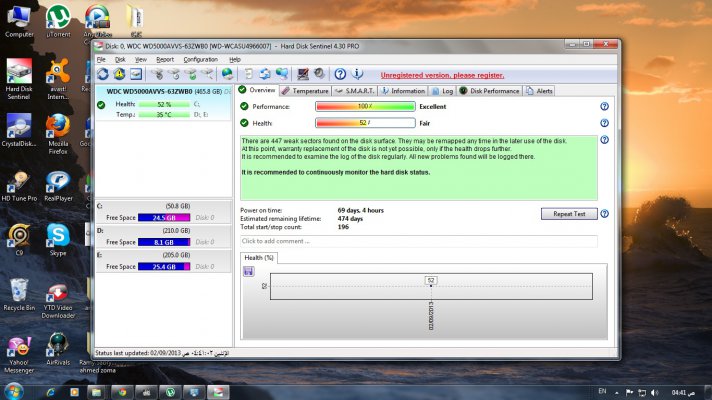This screenshot has width=712, height=400.
Task: Click the blue arrows icon beside the document icon
Action: pos(265,74)
